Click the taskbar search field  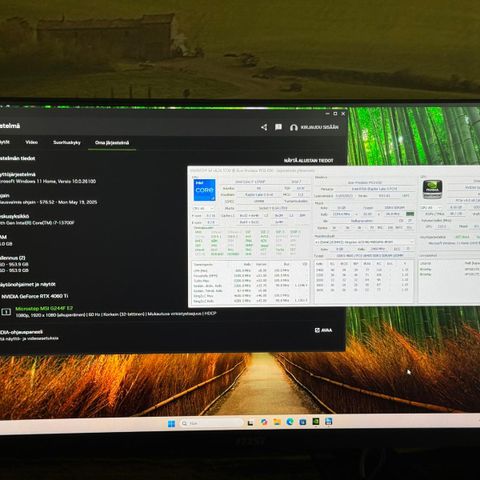point(211,423)
